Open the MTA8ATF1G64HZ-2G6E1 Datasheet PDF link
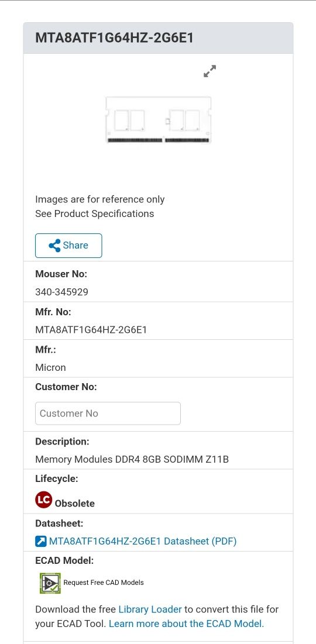The width and height of the screenshot is (316, 644). point(143,541)
